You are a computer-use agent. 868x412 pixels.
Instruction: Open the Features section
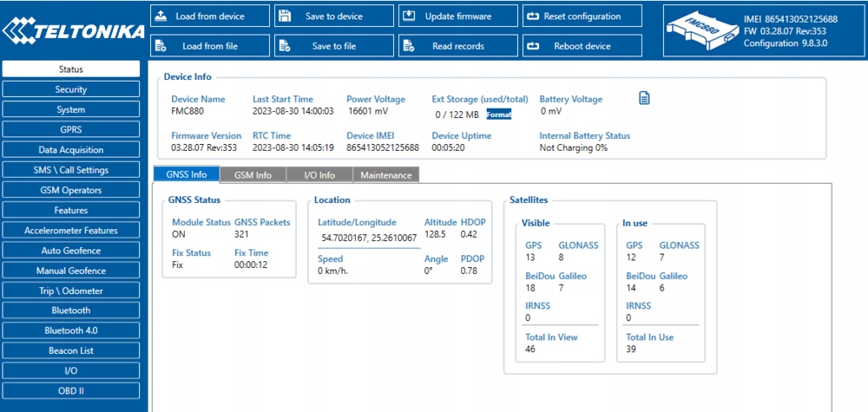coord(71,210)
